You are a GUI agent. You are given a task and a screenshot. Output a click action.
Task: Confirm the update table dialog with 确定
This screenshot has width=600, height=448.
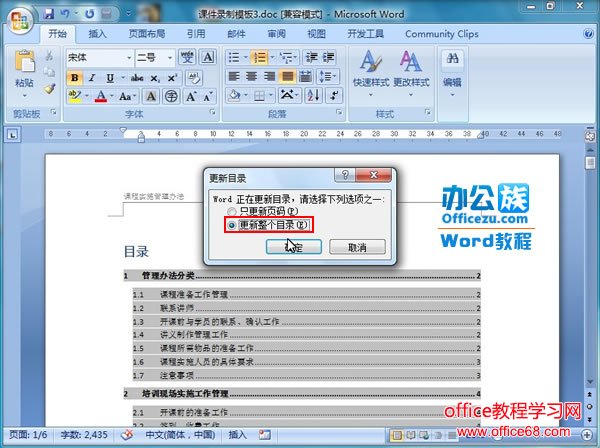click(x=293, y=247)
